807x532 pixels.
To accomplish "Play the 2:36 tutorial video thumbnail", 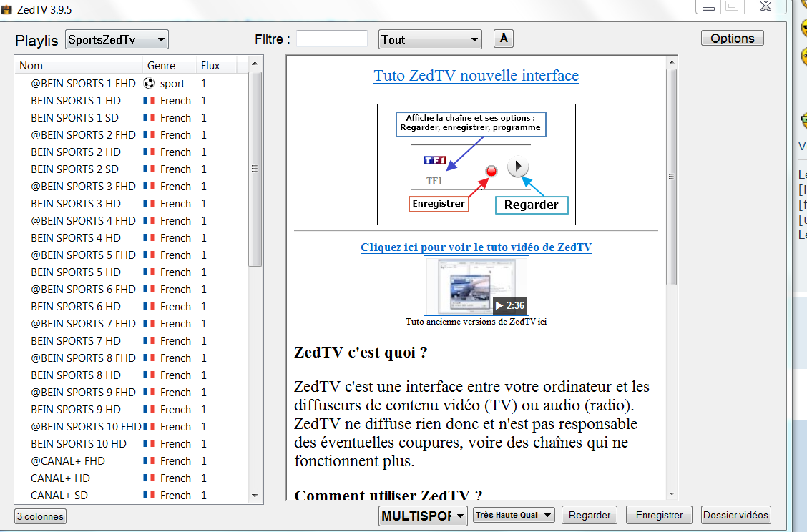I will (x=476, y=285).
